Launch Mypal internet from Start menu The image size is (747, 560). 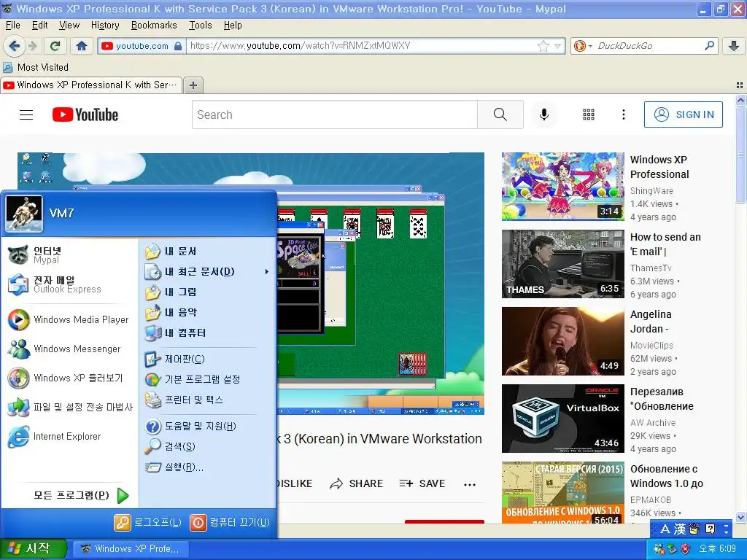point(69,254)
